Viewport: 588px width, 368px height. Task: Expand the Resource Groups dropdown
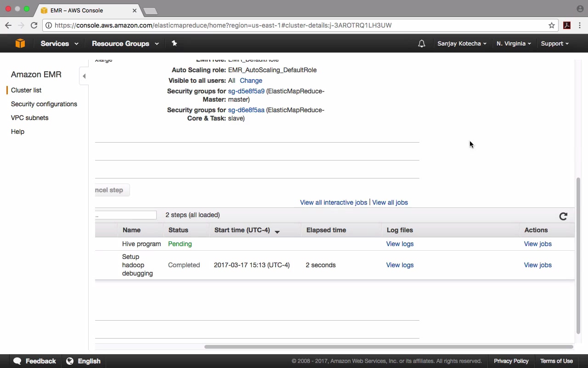[125, 44]
